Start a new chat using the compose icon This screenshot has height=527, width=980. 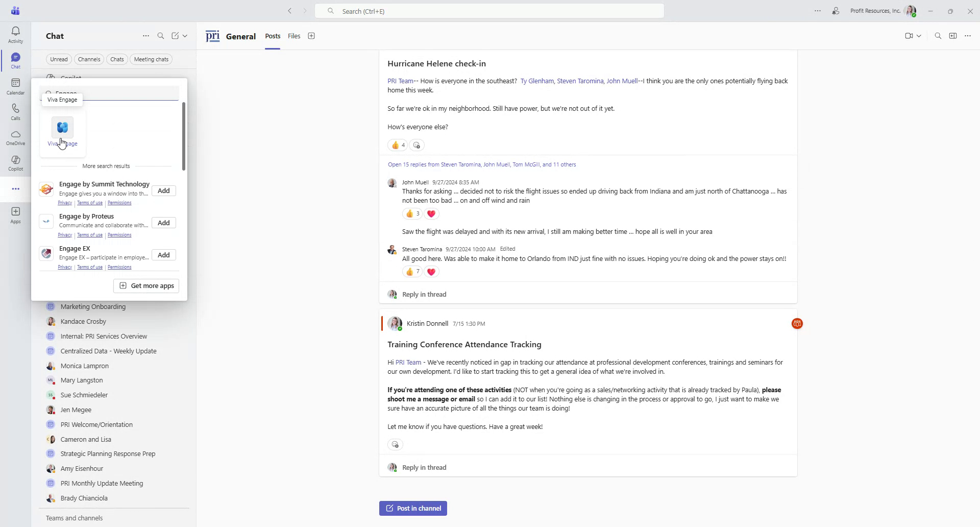point(175,36)
